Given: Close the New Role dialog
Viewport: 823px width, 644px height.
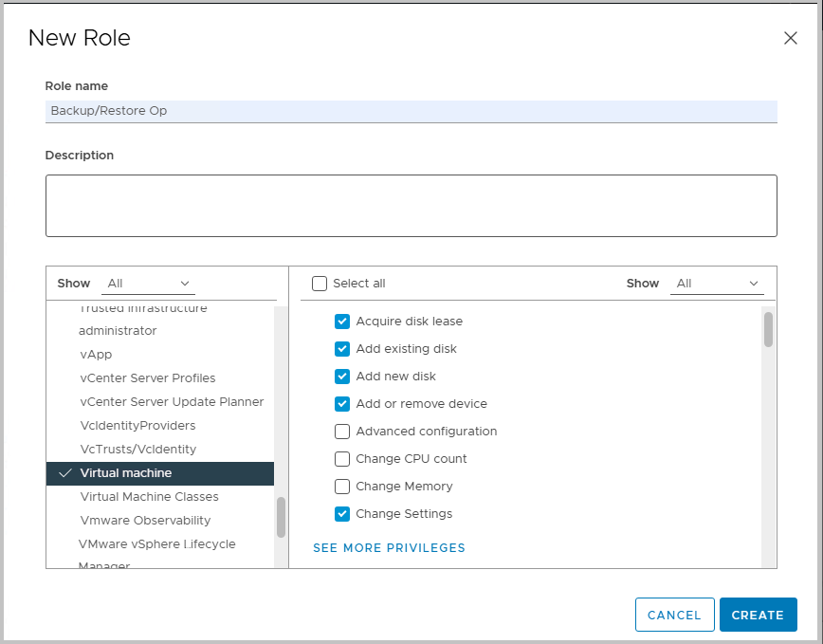Looking at the screenshot, I should pos(790,38).
